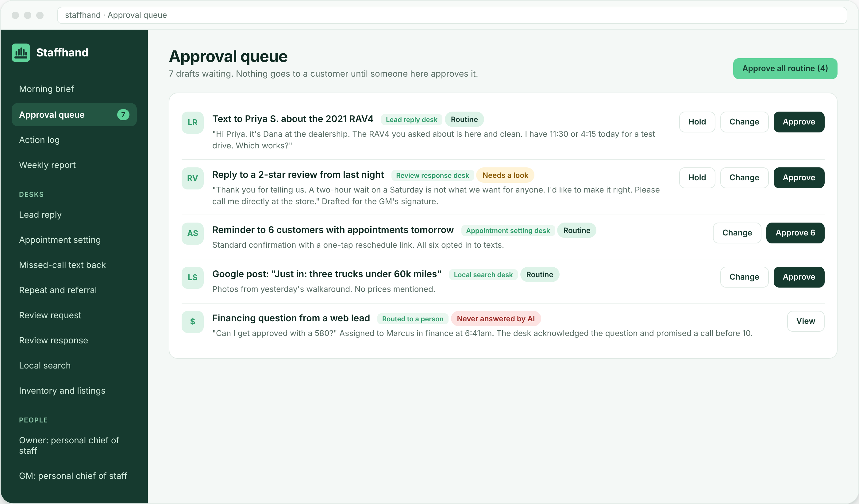This screenshot has width=859, height=504.
Task: Approve the Google post draft
Action: click(x=799, y=277)
